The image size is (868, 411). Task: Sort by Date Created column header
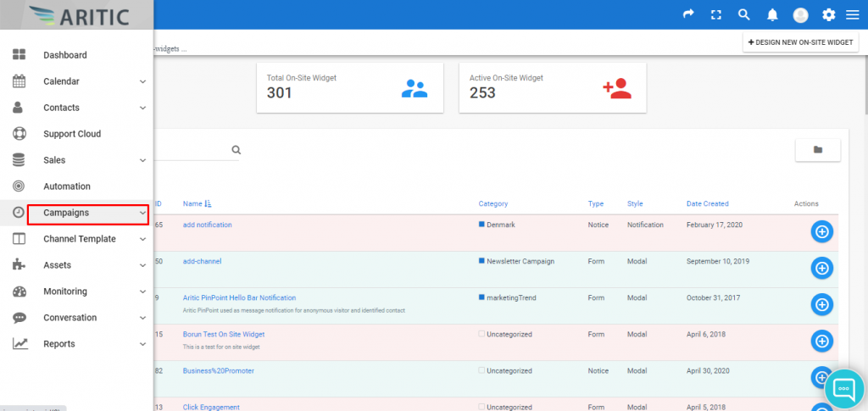pyautogui.click(x=708, y=203)
